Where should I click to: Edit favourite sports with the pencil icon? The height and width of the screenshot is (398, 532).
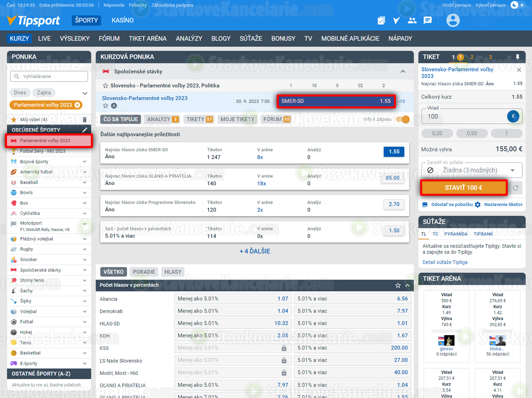pyautogui.click(x=85, y=130)
